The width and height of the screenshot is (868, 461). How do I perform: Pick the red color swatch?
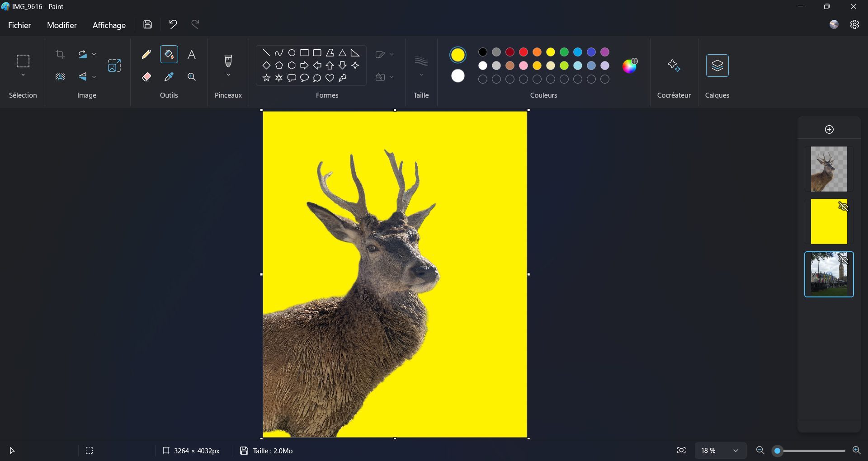click(524, 52)
